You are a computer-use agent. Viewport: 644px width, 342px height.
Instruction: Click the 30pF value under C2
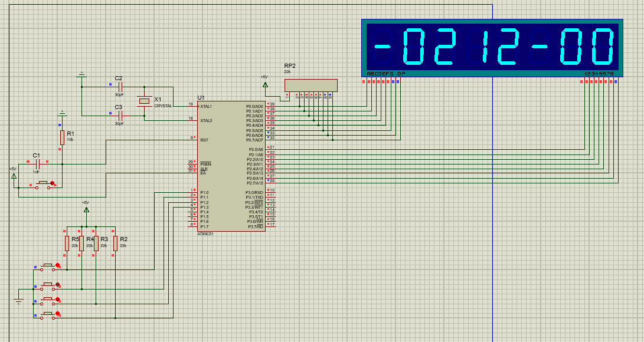[119, 94]
